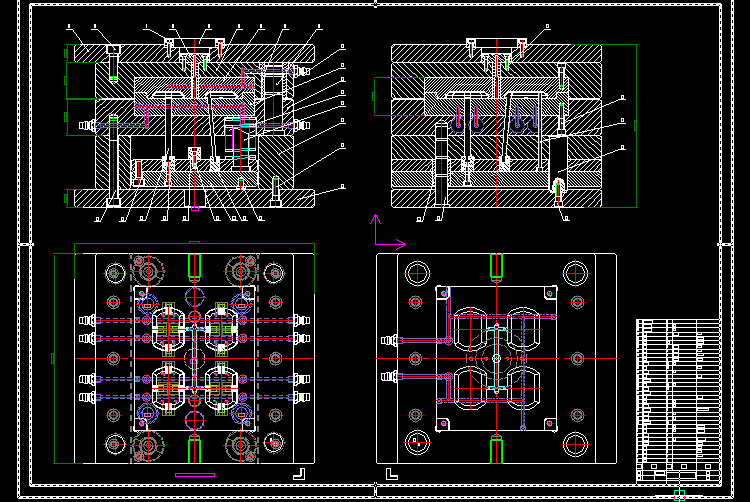Click the bottom-right guide pillar circle in the lower-right plan view
750x502 pixels.
[575, 443]
